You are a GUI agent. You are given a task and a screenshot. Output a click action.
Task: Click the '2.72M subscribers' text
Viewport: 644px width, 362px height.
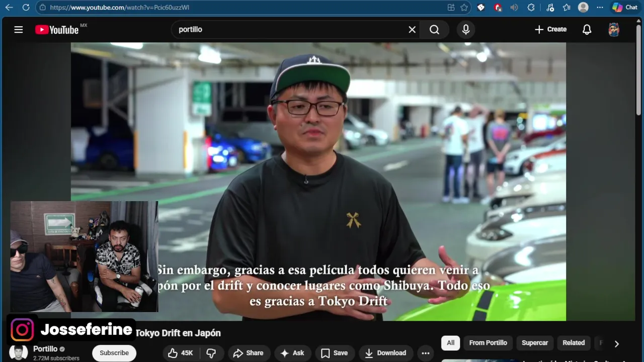click(x=56, y=358)
